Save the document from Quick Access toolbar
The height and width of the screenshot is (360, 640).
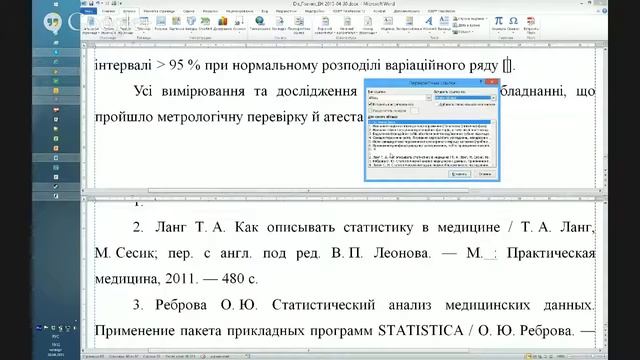click(91, 3)
